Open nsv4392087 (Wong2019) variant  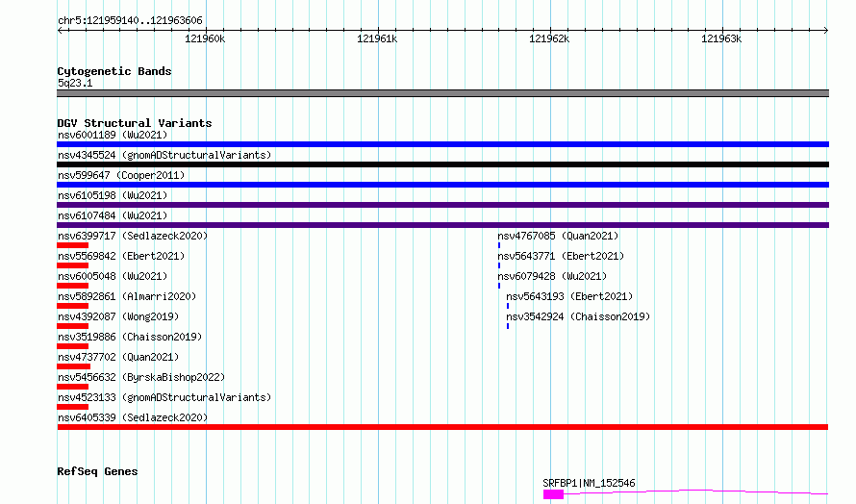(118, 316)
